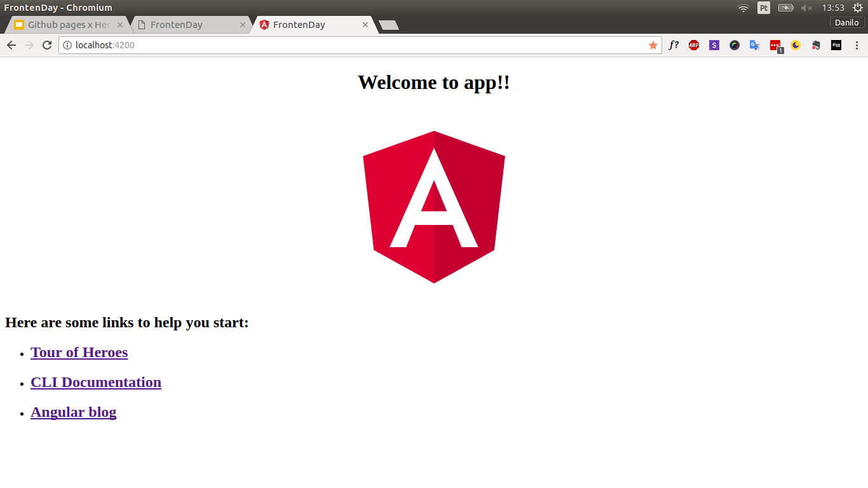Open the Angular blog link
868x488 pixels.
[74, 412]
